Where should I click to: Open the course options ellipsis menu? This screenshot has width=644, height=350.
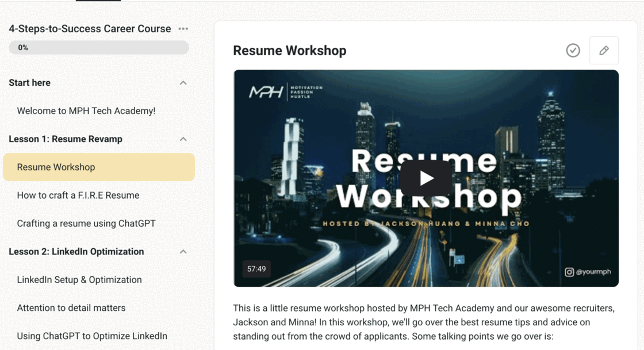(x=183, y=29)
